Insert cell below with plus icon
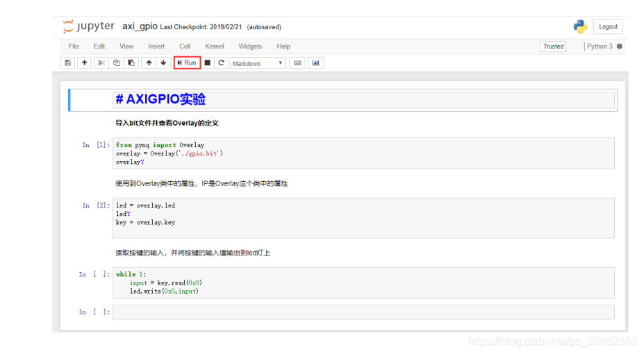Viewport: 644px width, 354px height. coord(84,62)
